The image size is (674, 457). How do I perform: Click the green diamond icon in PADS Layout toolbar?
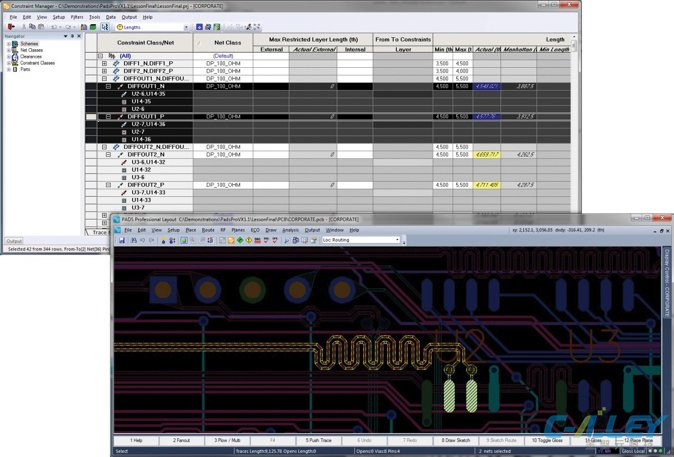coord(240,240)
